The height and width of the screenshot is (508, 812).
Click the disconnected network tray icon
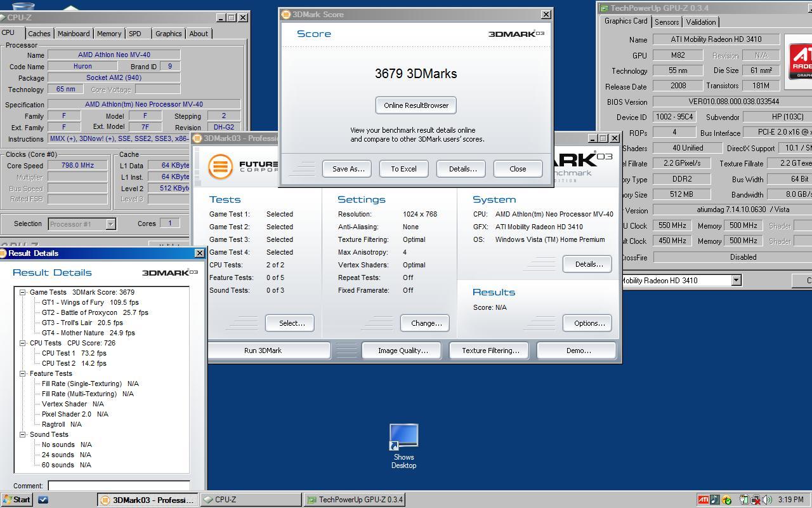pos(755,500)
